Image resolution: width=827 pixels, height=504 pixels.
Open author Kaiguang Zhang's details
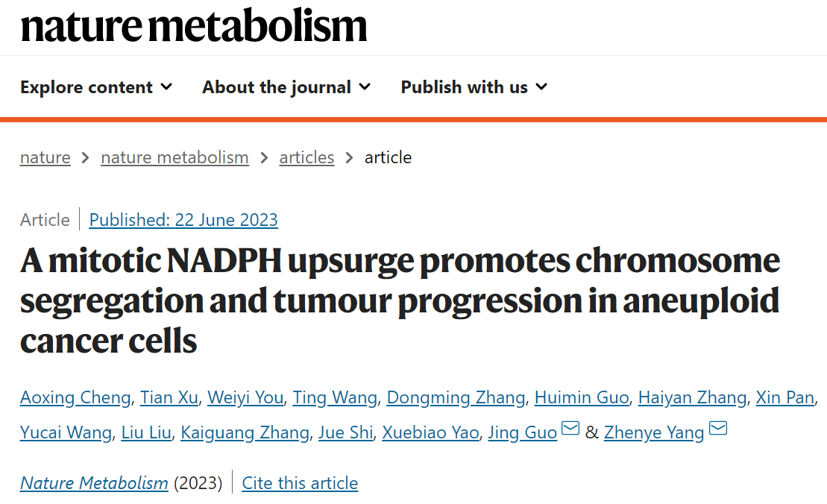pos(245,432)
